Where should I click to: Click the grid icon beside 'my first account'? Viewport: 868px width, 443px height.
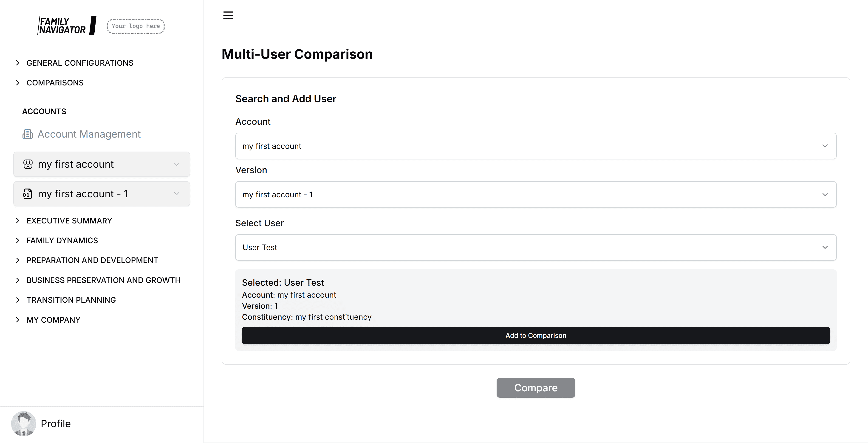tap(28, 164)
